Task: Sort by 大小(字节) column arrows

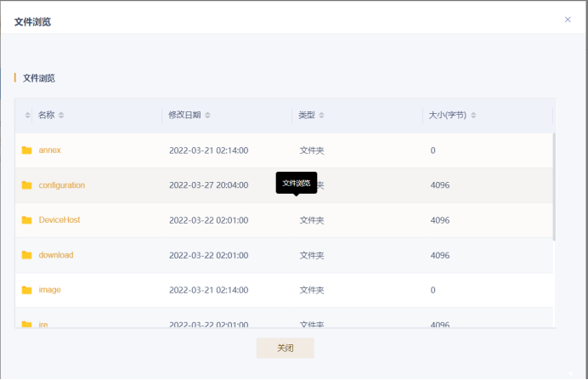Action: click(x=474, y=116)
